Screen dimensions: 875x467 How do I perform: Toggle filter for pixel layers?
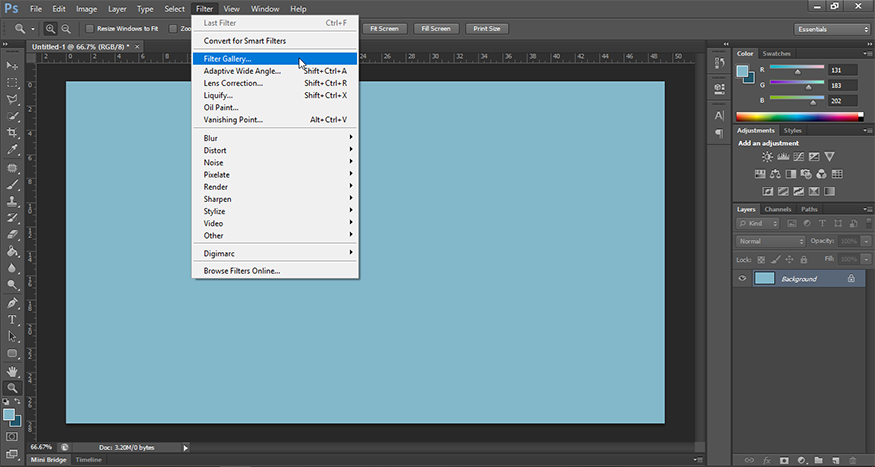(791, 223)
